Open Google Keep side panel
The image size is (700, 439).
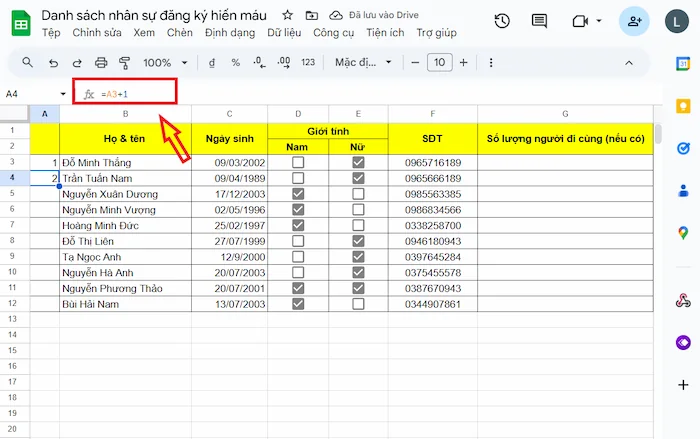[x=683, y=106]
